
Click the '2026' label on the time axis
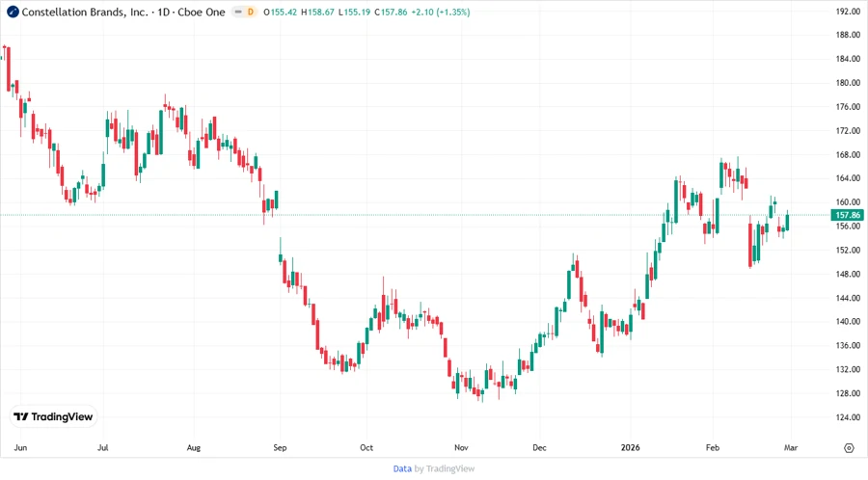[630, 447]
